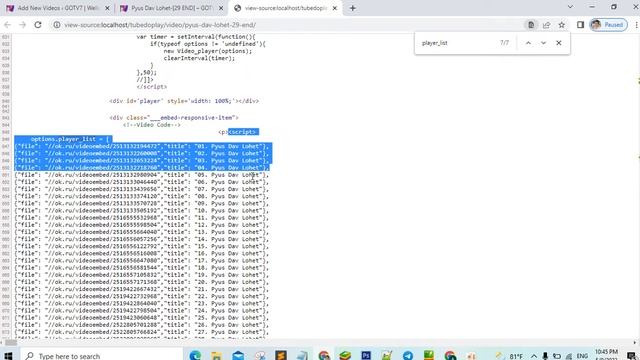Click the highlighted <script> tag

click(x=243, y=132)
